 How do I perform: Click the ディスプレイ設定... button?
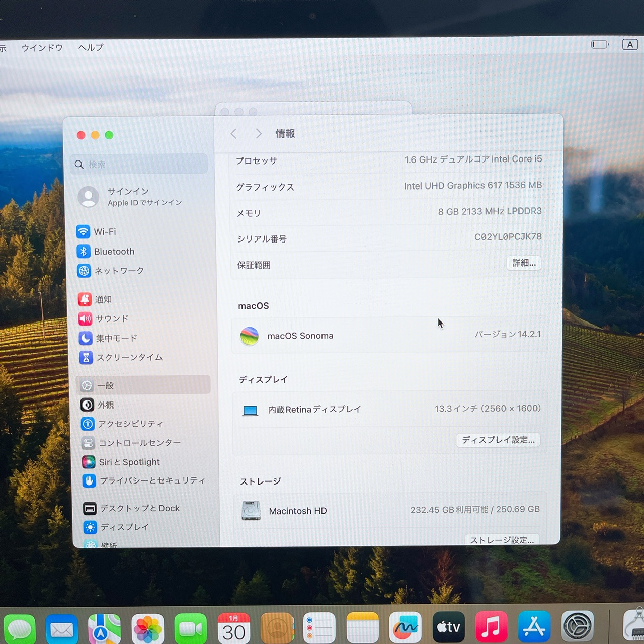coord(498,440)
